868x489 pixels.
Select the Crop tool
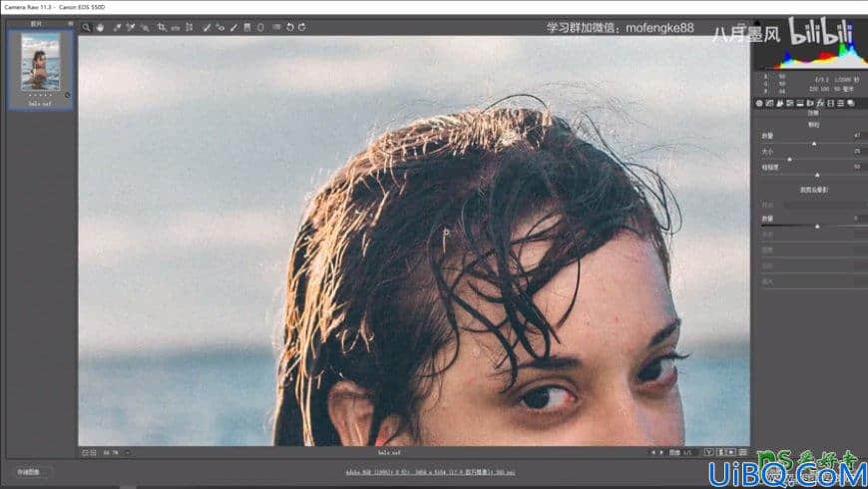(161, 27)
